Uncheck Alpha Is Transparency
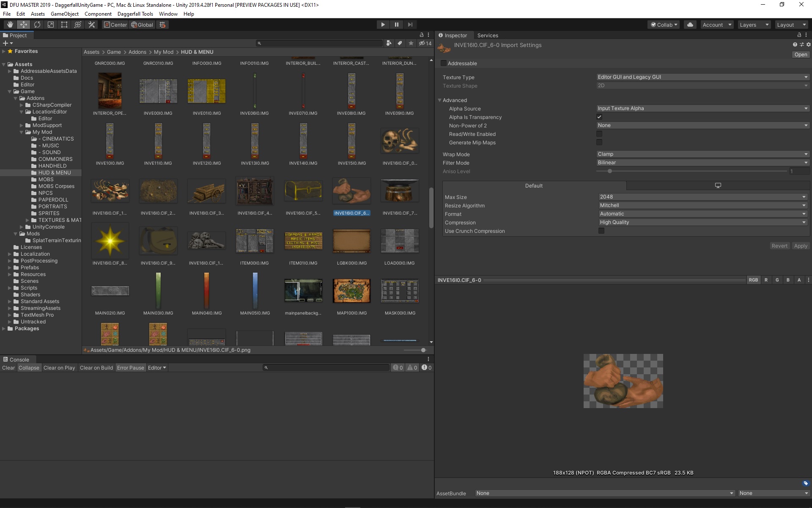Screen dimensions: 812x508 pyautogui.click(x=599, y=117)
